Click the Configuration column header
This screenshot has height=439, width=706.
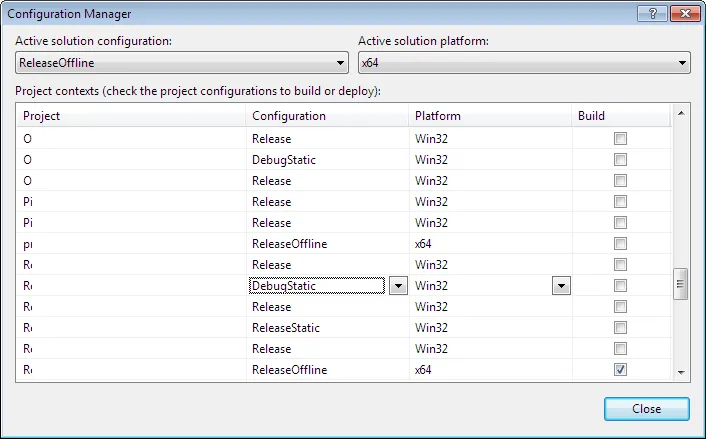(x=328, y=116)
